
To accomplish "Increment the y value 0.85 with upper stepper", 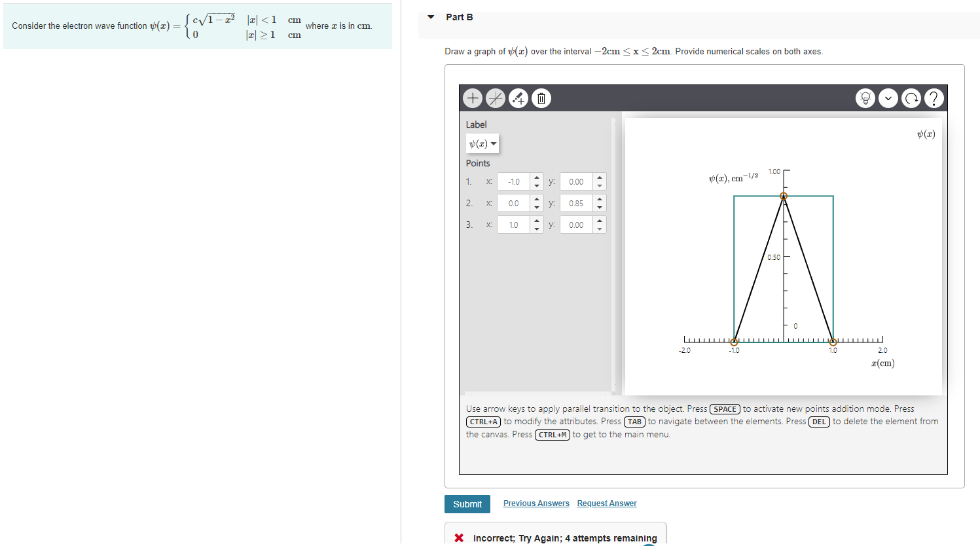I will pos(600,200).
